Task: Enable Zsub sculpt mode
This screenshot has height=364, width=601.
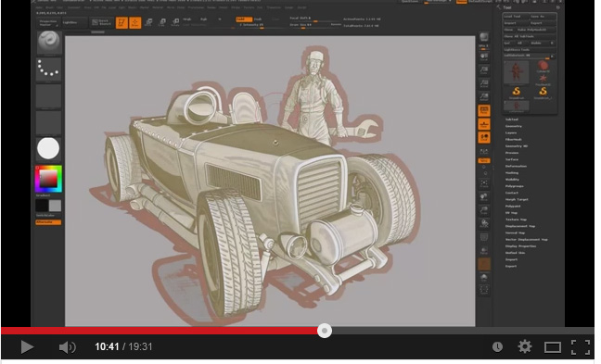Action: click(258, 19)
